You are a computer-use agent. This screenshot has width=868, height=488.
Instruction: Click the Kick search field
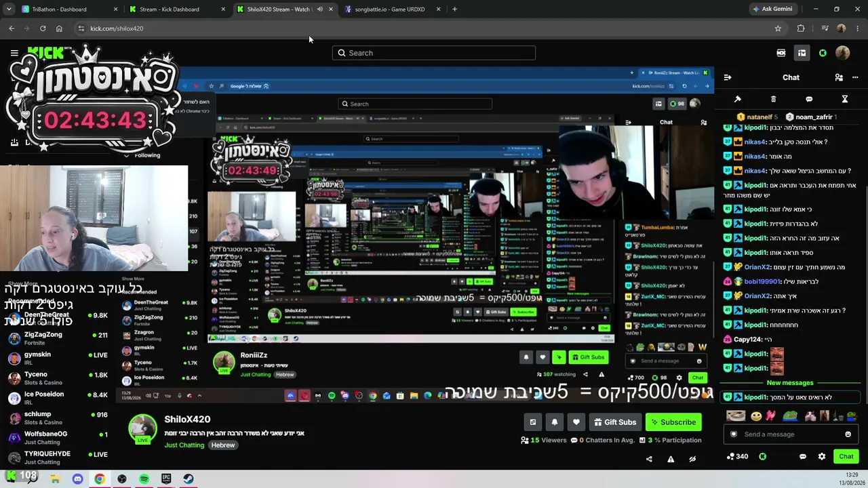[x=434, y=53]
